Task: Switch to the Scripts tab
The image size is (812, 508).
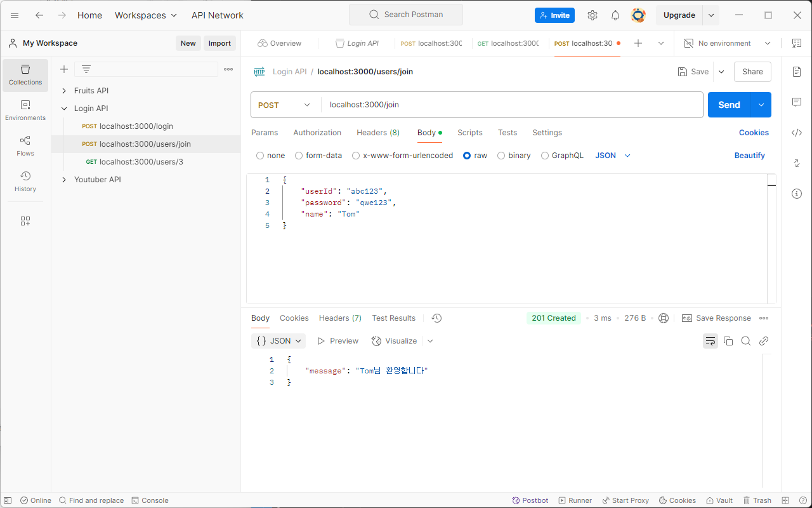Action: click(x=470, y=133)
